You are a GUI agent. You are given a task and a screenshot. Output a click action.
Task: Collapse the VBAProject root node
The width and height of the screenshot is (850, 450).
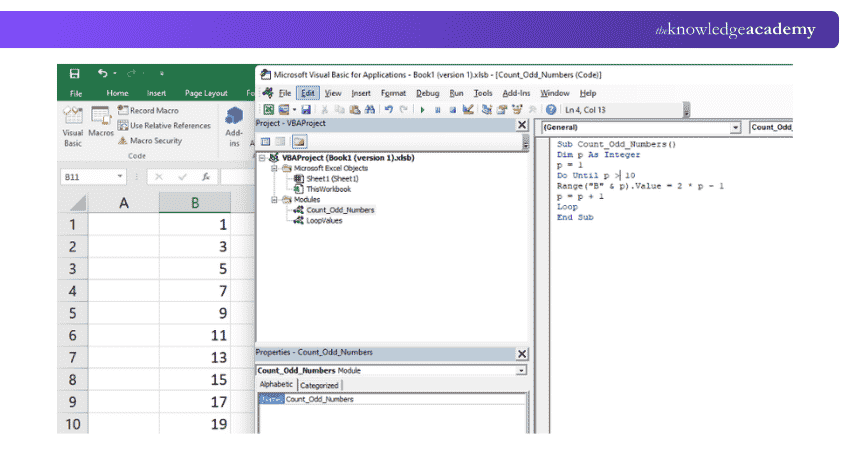click(x=262, y=158)
